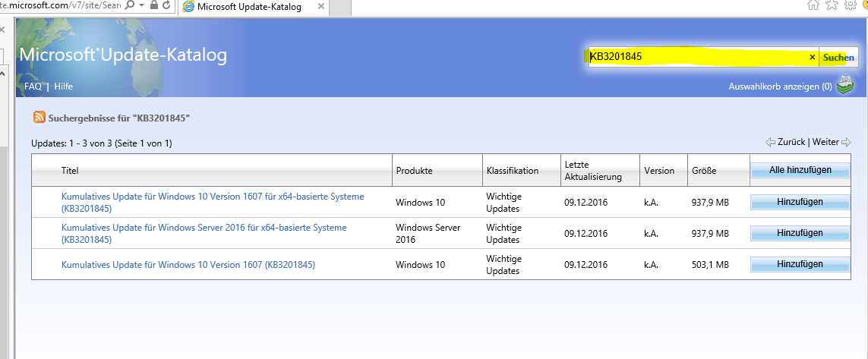Click the lock security icon in address bar

tap(154, 5)
